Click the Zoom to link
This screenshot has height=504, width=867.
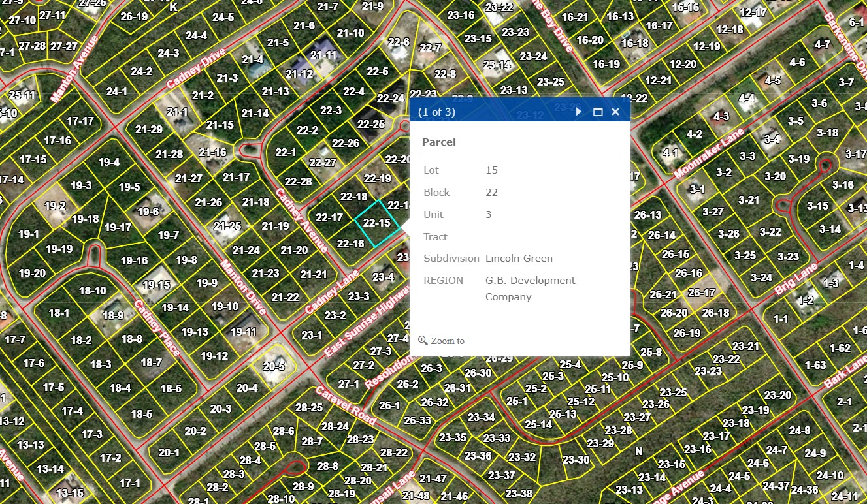[448, 341]
